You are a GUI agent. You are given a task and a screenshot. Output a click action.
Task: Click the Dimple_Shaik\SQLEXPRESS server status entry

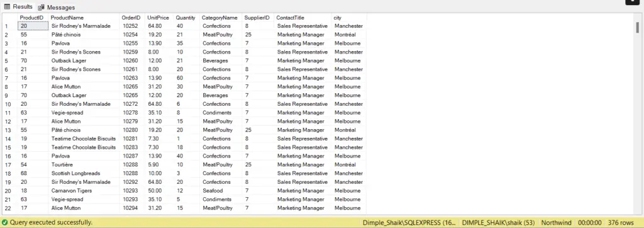[409, 223]
